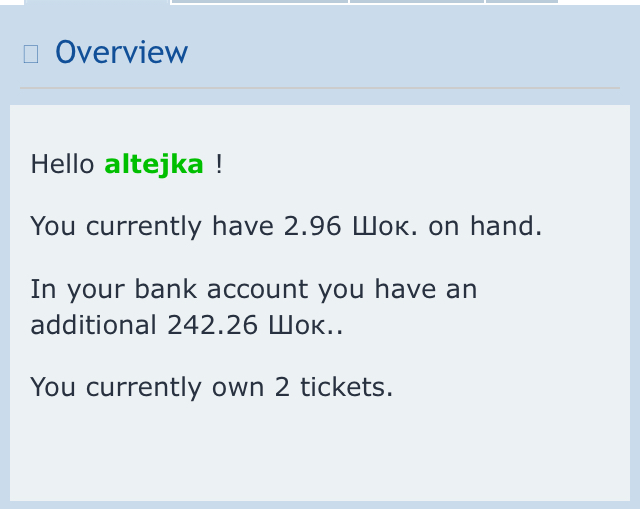Select the active light-colored tab above Overview
The image size is (640, 509).
[x=97, y=2]
